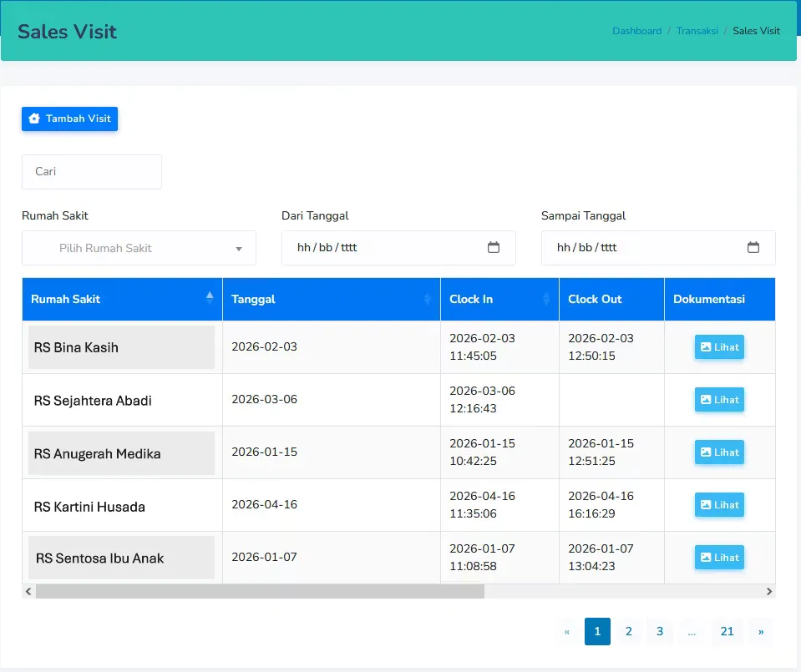Sort table by Rumah Sakit column
801x672 pixels.
click(x=122, y=299)
